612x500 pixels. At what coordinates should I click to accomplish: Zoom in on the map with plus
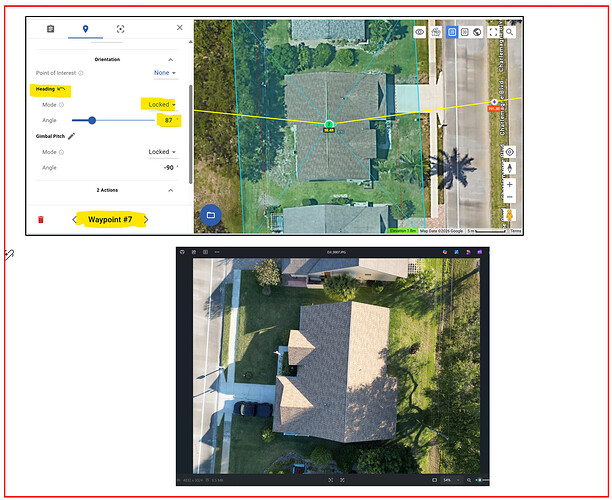tap(510, 184)
